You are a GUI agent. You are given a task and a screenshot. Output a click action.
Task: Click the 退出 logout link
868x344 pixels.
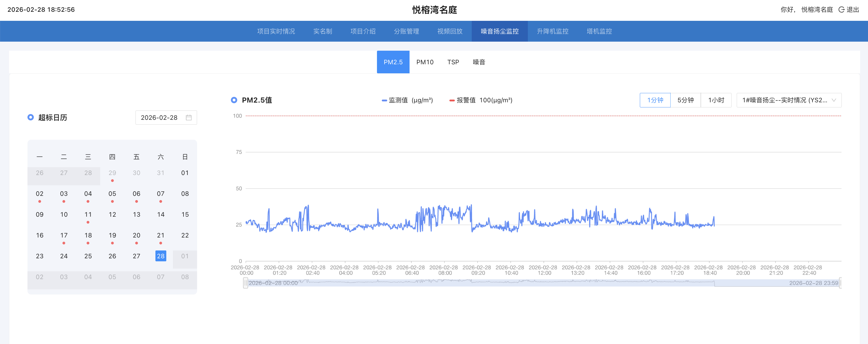coord(853,9)
